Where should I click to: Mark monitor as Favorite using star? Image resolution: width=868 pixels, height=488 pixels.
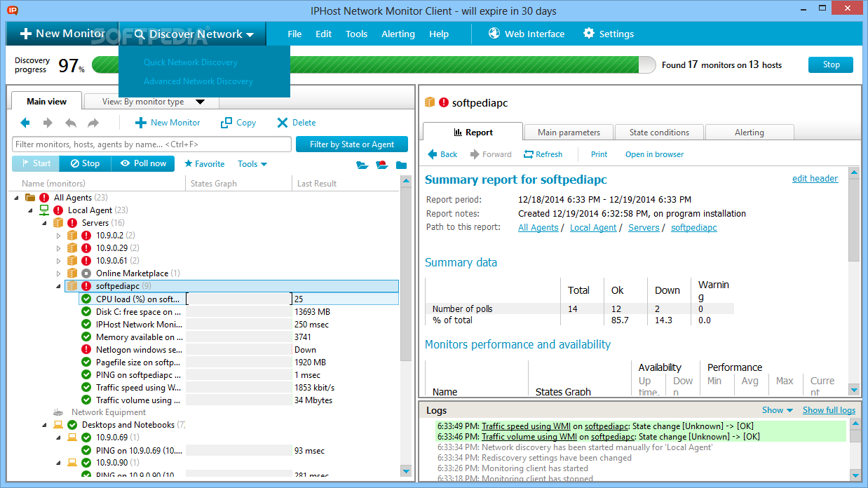[204, 163]
